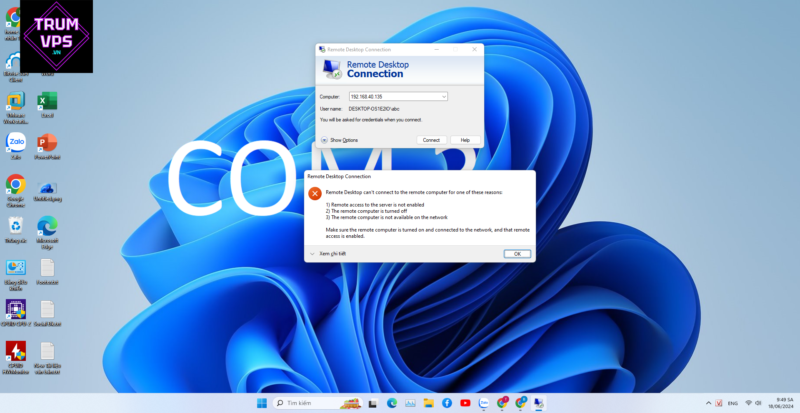Open the cloud client icon under top Chrome shortcut
The width and height of the screenshot is (800, 413).
(13, 66)
